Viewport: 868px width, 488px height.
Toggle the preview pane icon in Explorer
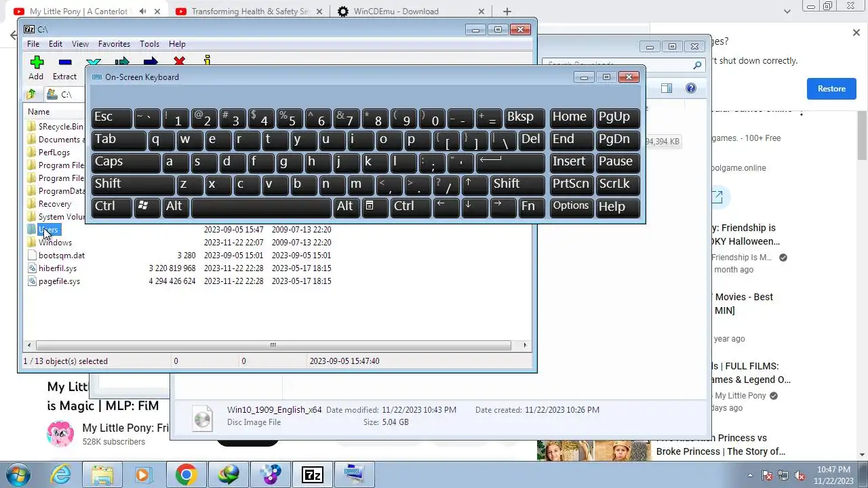[x=667, y=88]
